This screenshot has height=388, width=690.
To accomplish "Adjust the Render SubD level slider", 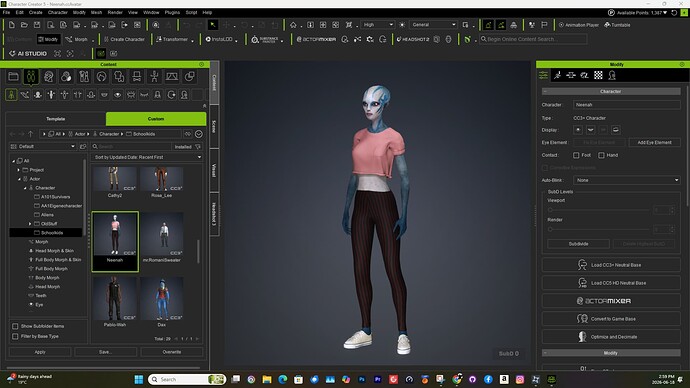I will 598,229.
